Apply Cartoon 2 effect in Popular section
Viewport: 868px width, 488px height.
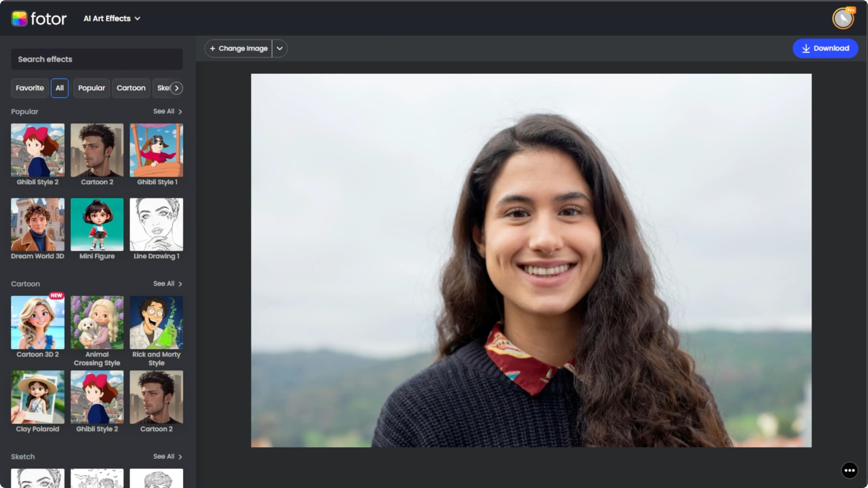[97, 150]
